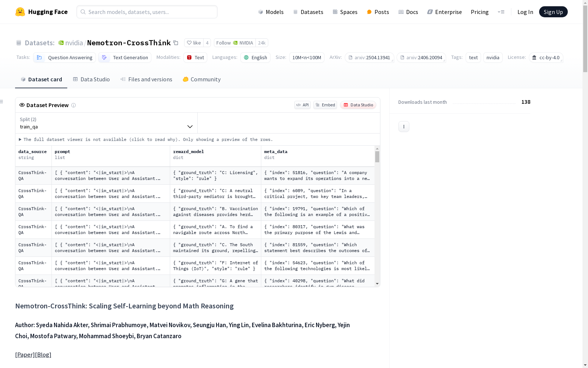588x368 pixels.
Task: Click the dataset preview info icon
Action: (x=73, y=105)
